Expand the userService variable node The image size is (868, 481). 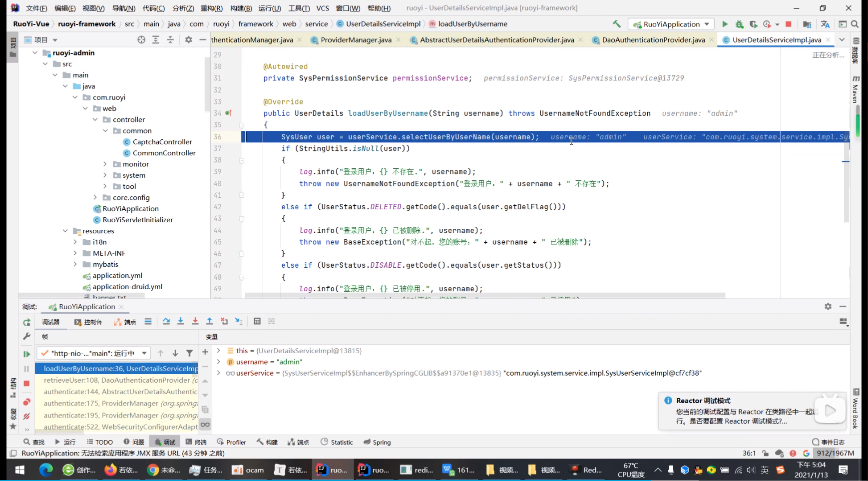(218, 373)
